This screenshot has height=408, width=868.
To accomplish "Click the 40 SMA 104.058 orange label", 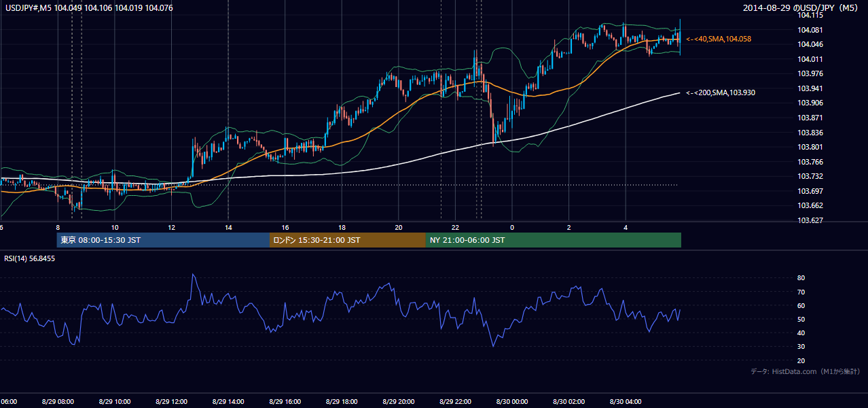I will tap(719, 39).
